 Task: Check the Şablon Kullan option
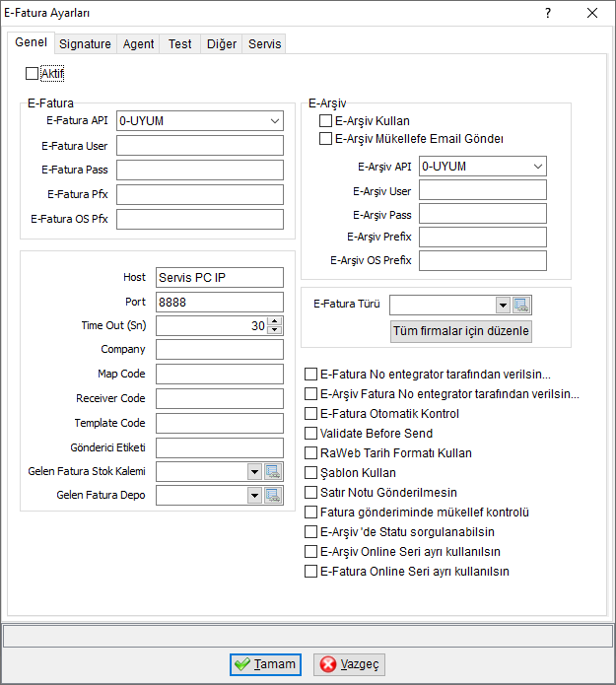310,473
